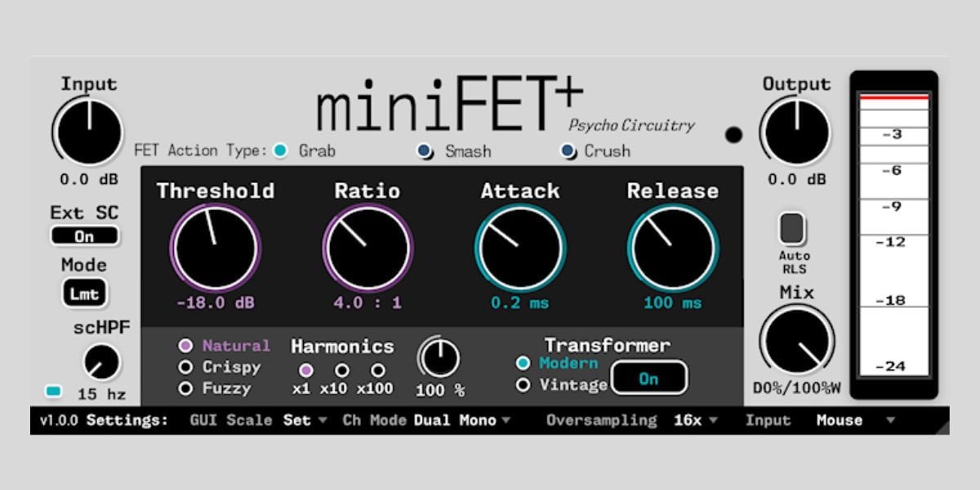
Task: Click the Ratio knob
Action: coord(367,247)
